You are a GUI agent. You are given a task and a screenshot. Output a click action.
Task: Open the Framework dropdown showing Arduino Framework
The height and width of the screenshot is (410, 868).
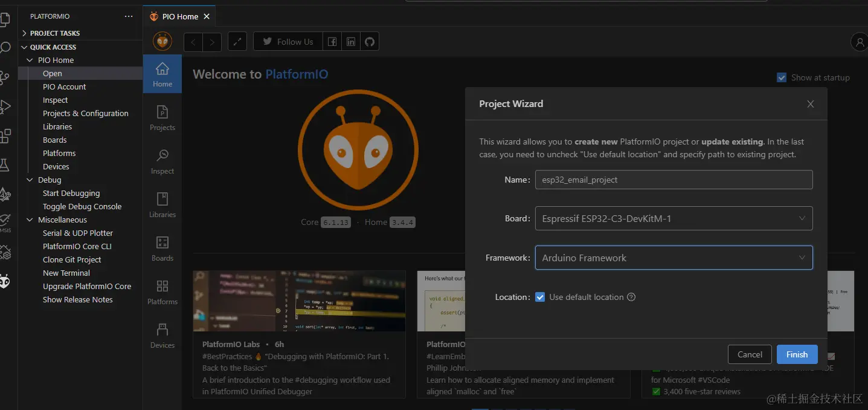point(674,258)
